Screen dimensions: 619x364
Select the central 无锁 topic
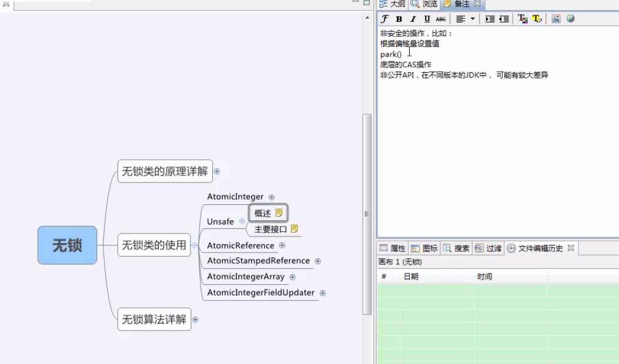point(67,245)
